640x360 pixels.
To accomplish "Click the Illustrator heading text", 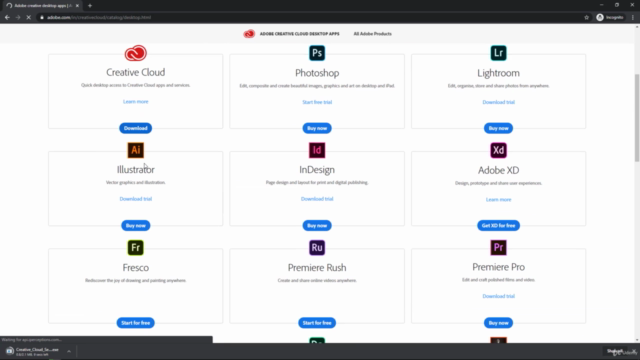I will 136,169.
